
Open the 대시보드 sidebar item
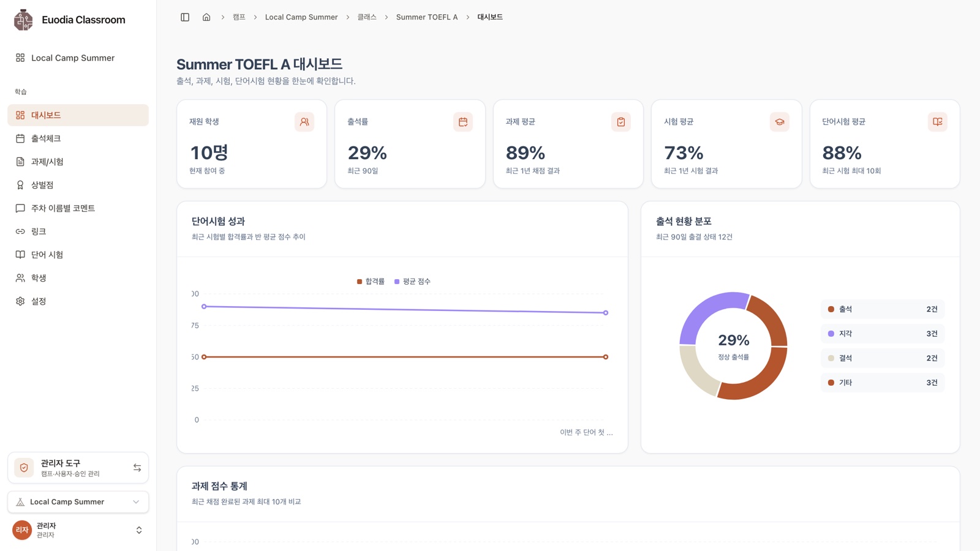pyautogui.click(x=78, y=115)
